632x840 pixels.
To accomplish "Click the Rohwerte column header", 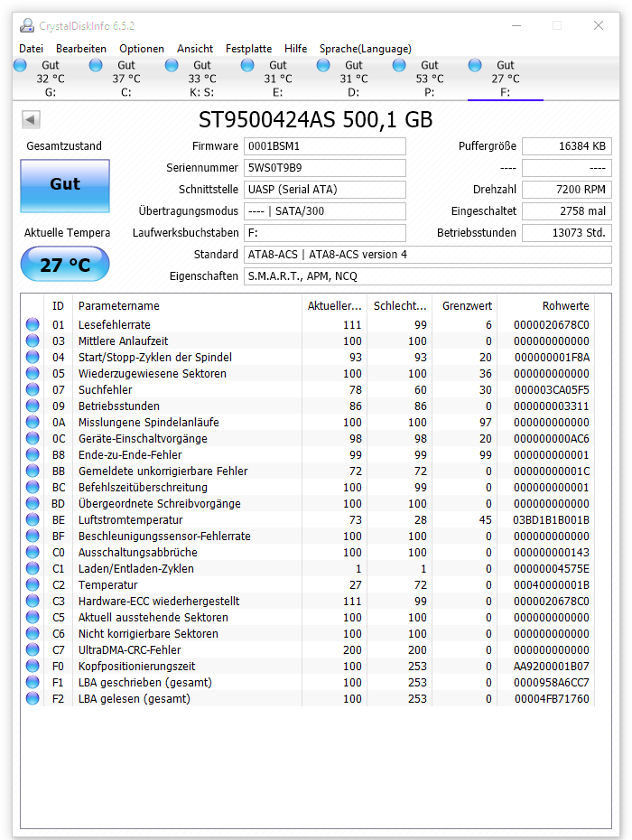I will 545,306.
